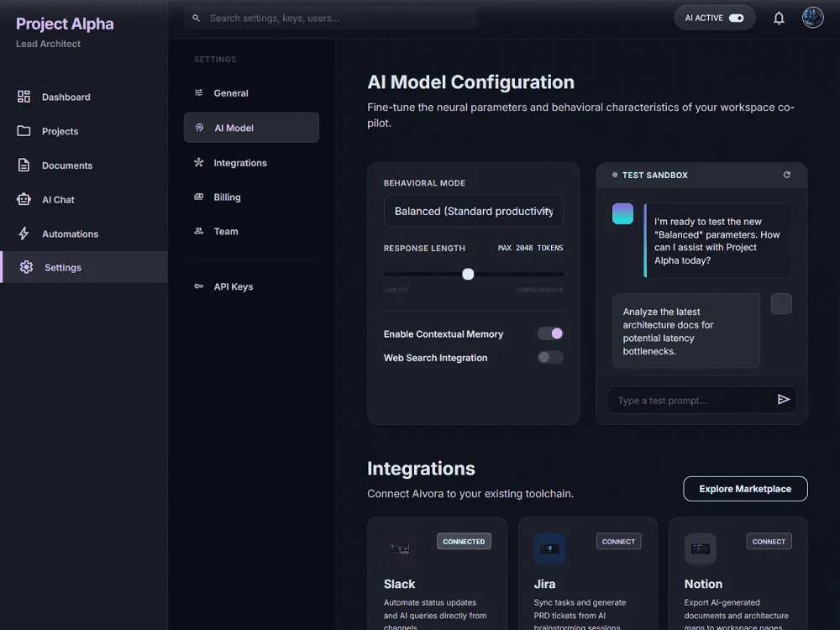Click the Slack card title
This screenshot has width=840, height=630.
(x=399, y=584)
